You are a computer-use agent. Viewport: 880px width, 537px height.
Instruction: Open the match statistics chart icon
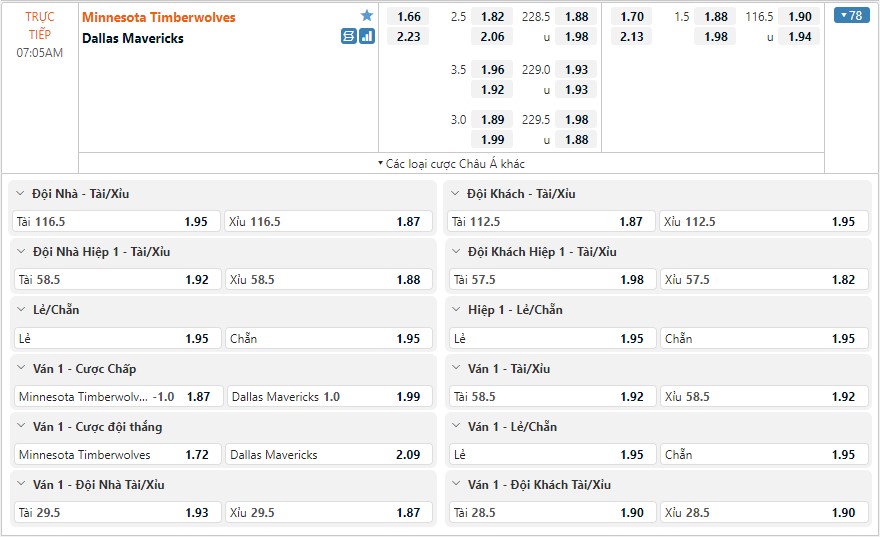click(x=366, y=36)
